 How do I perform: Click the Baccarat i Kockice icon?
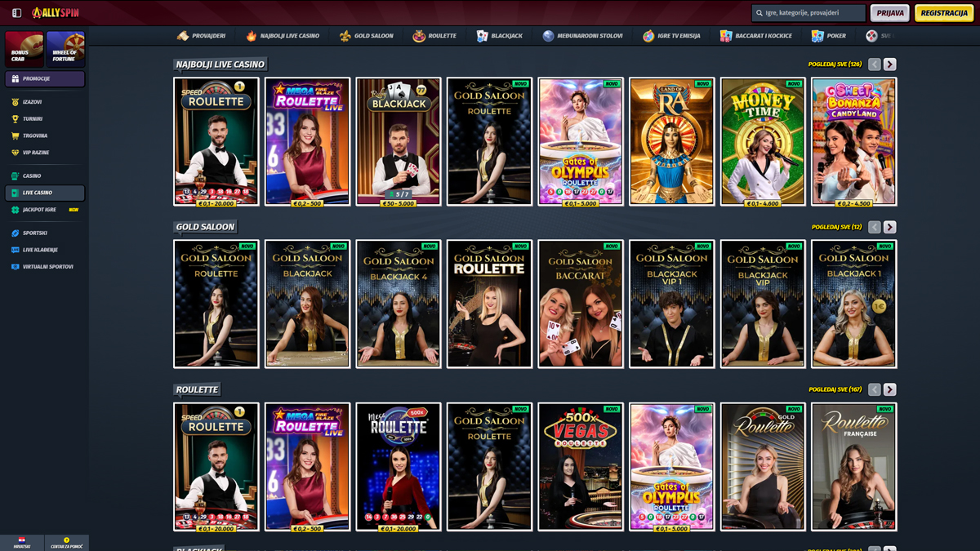[x=726, y=36]
